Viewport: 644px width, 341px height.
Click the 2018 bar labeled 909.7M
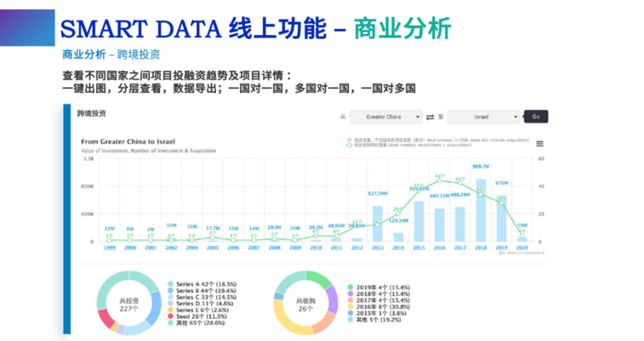[481, 210]
